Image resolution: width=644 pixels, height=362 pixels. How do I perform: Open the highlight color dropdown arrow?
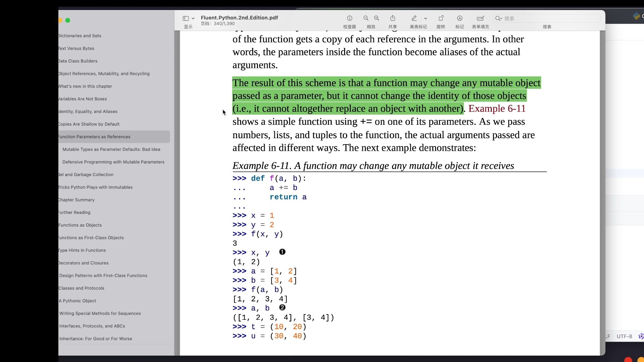[426, 18]
